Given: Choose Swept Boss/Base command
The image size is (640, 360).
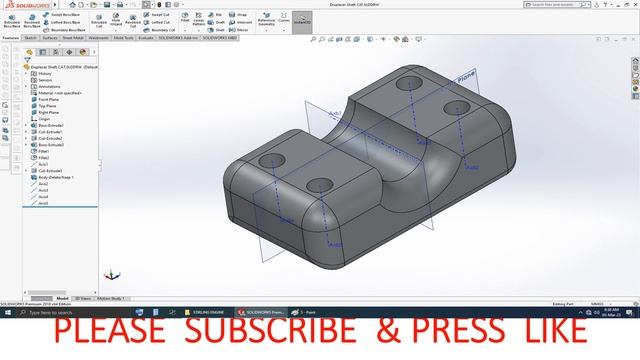Looking at the screenshot, I should (x=62, y=15).
